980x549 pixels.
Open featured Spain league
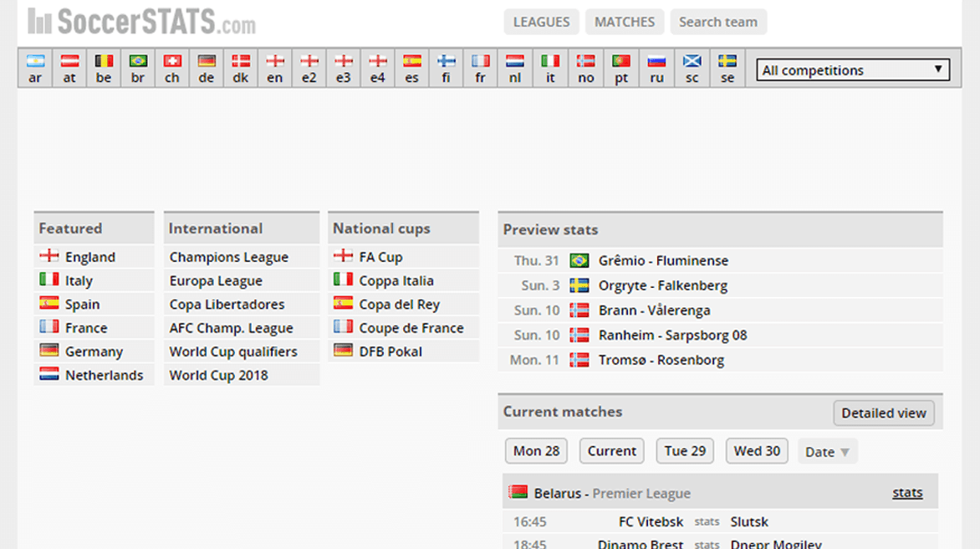click(x=83, y=305)
